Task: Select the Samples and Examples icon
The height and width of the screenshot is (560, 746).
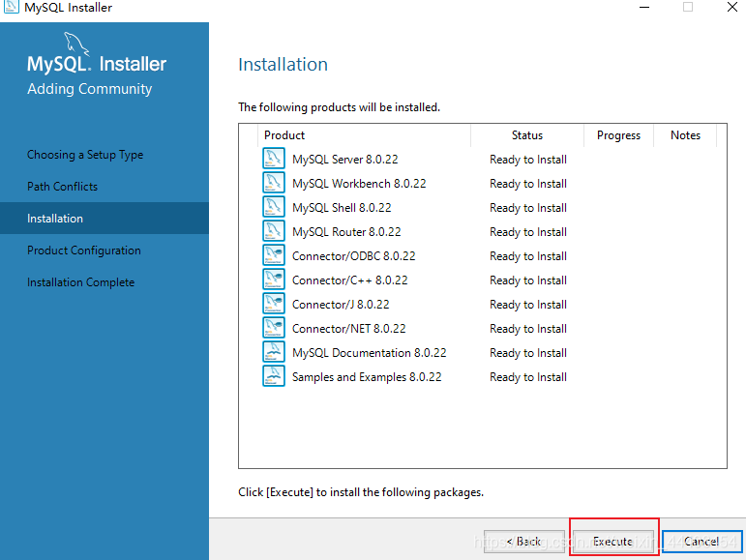Action: coord(273,376)
